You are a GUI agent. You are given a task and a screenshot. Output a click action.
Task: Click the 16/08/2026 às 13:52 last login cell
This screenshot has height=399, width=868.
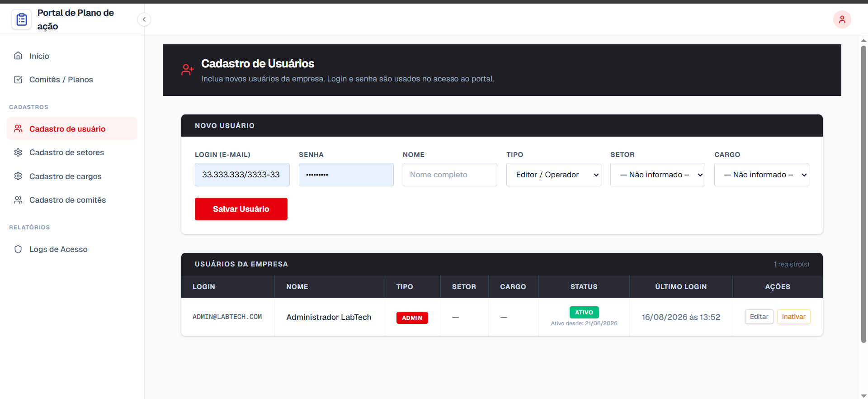[681, 317]
